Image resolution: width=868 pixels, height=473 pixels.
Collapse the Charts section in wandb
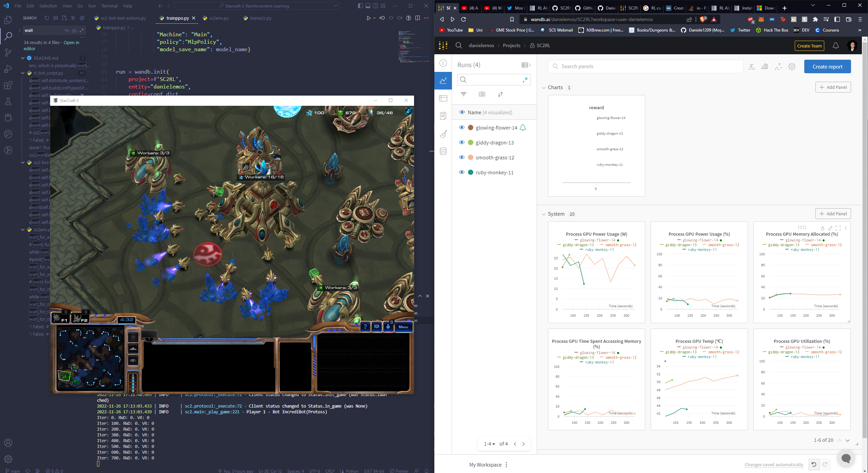pos(544,87)
